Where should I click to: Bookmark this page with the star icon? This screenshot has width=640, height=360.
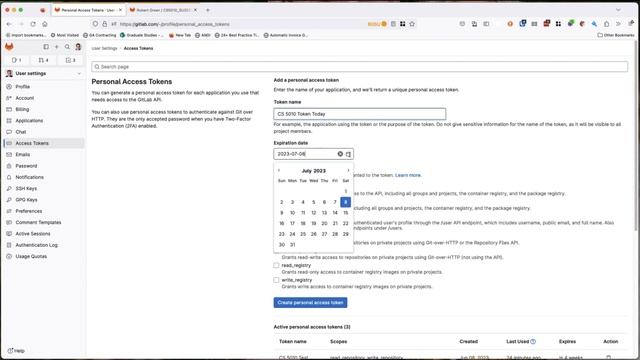(x=412, y=24)
